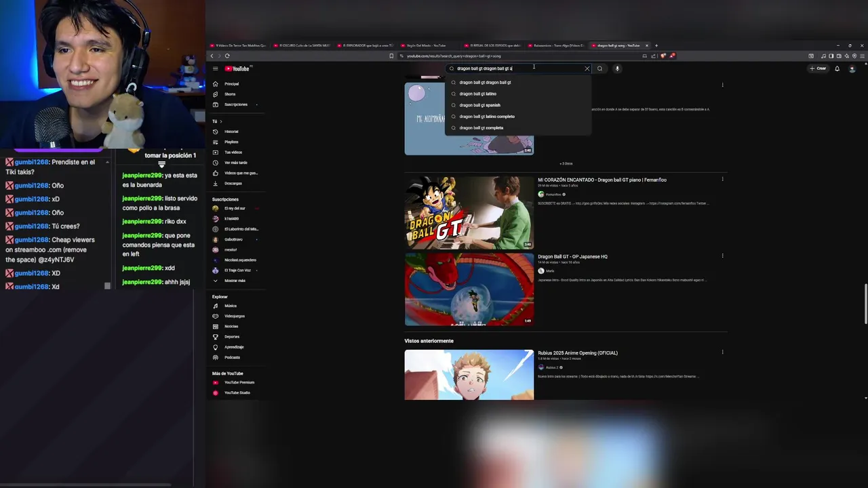Open a new browser tab

656,45
